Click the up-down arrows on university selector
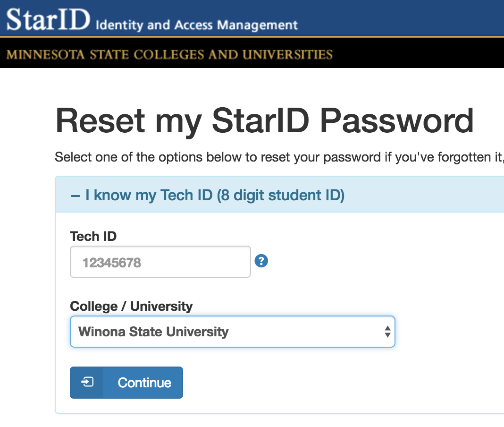 coord(387,332)
